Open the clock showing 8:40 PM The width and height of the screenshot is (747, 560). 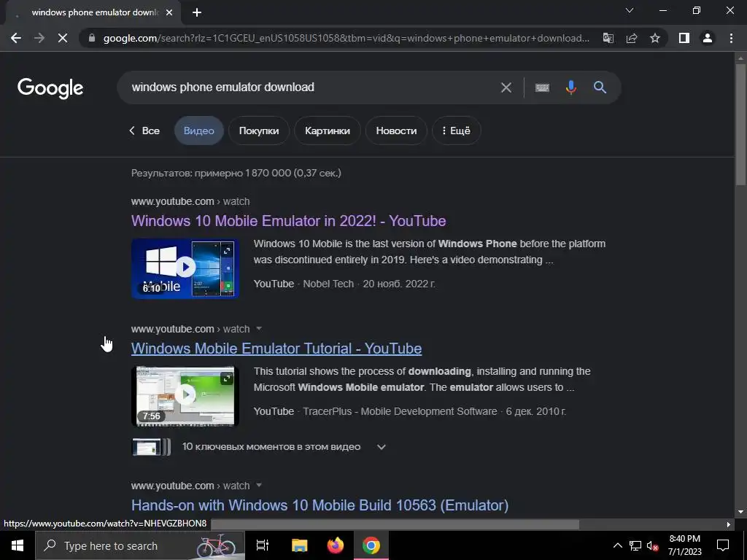pyautogui.click(x=684, y=545)
